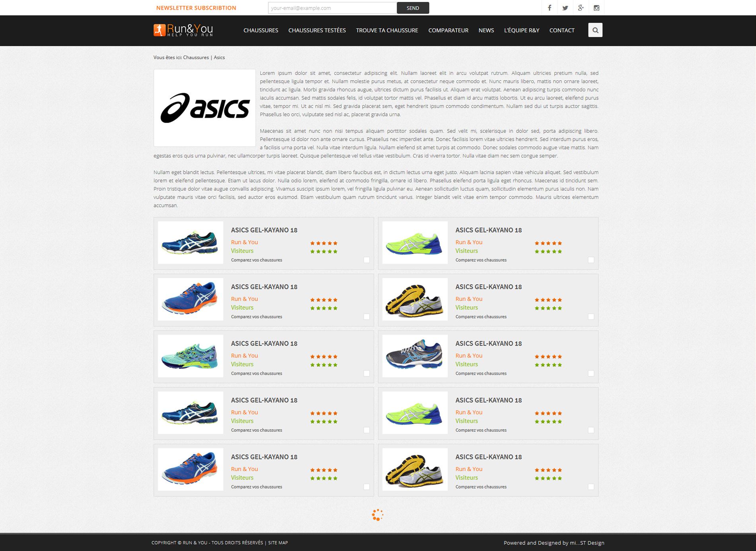Open the grey and blue shoe thumbnail
756x551 pixels.
click(x=415, y=356)
